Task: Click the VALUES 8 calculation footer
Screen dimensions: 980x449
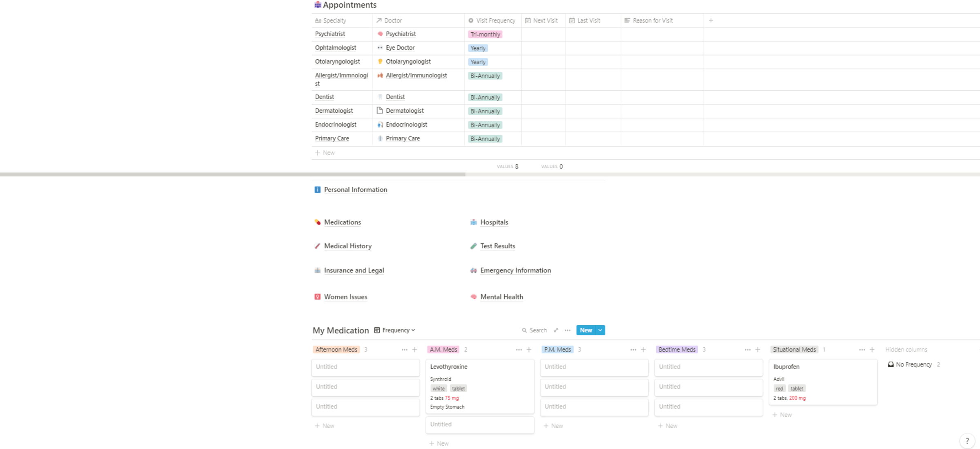Action: point(508,166)
